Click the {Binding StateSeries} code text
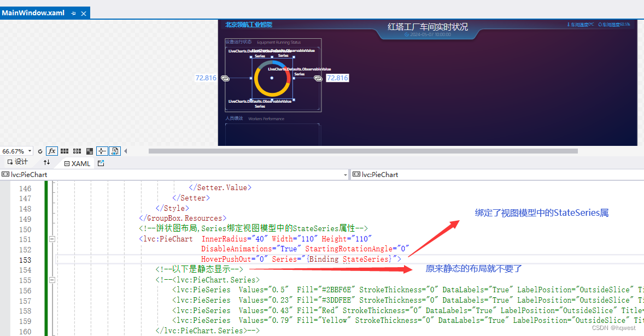 point(350,260)
